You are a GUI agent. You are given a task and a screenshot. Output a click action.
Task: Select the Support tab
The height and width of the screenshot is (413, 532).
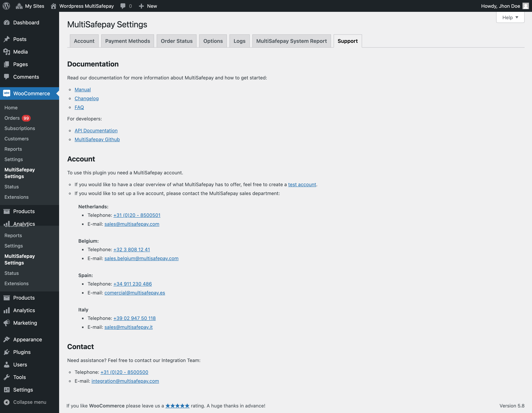(x=348, y=41)
